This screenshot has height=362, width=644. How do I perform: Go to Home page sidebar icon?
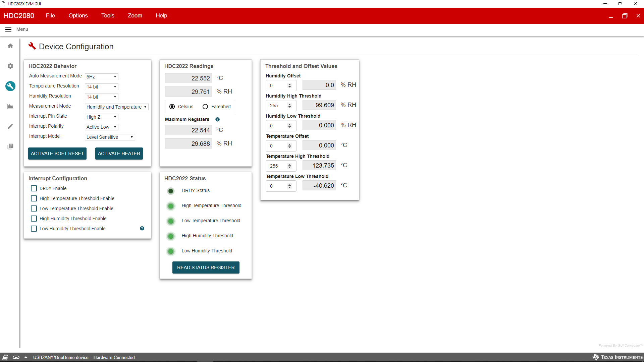tap(10, 46)
